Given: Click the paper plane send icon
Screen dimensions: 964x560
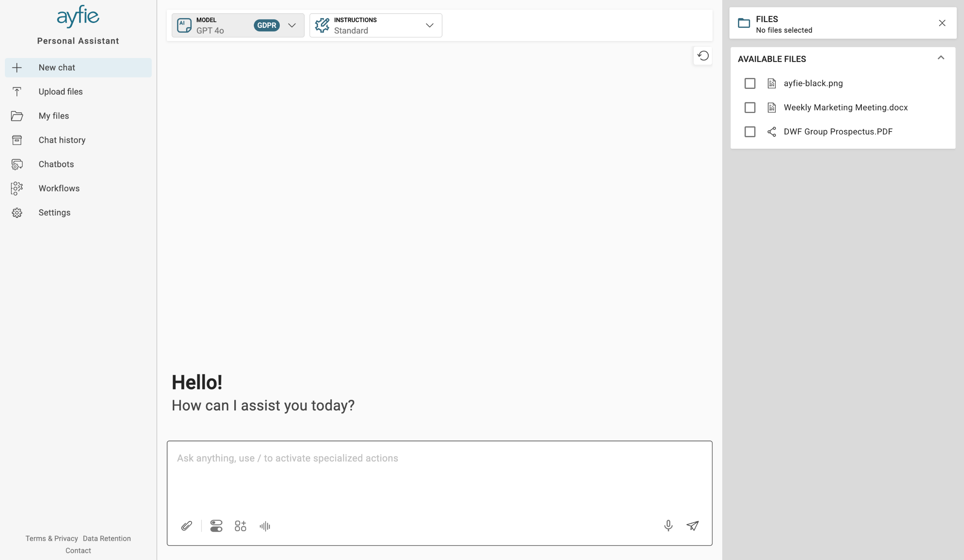Looking at the screenshot, I should [x=692, y=526].
